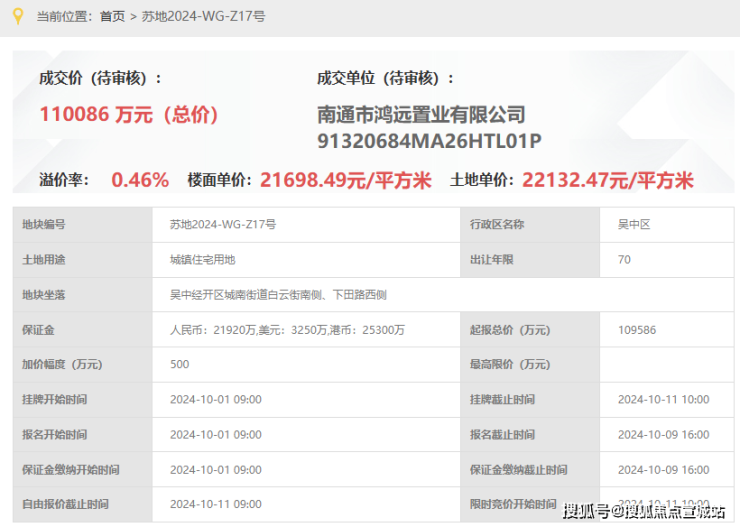Click the 搜狐号@搜狐焦点宣城站 watermark
The height and width of the screenshot is (527, 740).
tap(644, 511)
